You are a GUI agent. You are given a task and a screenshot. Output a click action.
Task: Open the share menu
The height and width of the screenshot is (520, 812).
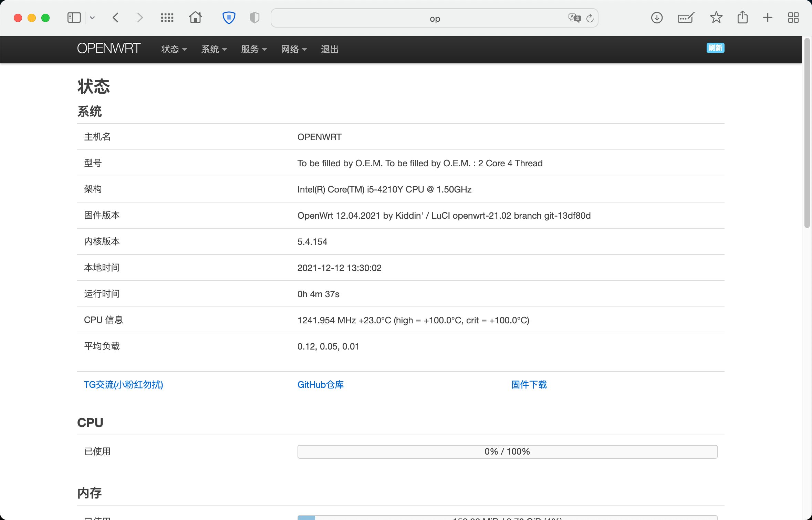click(x=742, y=17)
